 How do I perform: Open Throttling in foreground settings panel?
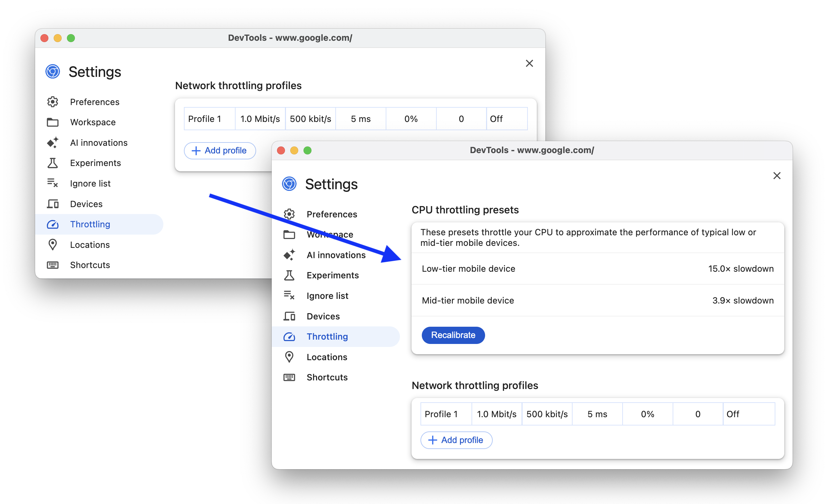[x=327, y=336]
